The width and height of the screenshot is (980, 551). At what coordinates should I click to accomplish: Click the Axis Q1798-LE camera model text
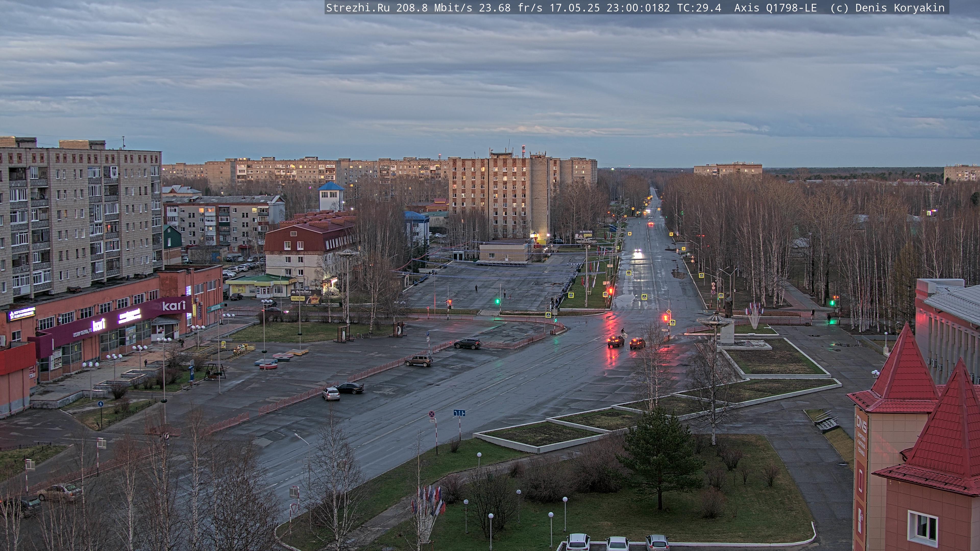coord(775,8)
